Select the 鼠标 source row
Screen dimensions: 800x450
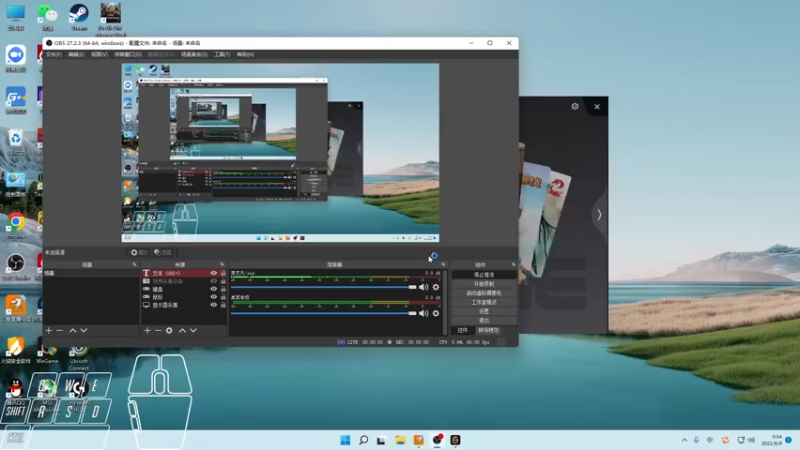184,297
